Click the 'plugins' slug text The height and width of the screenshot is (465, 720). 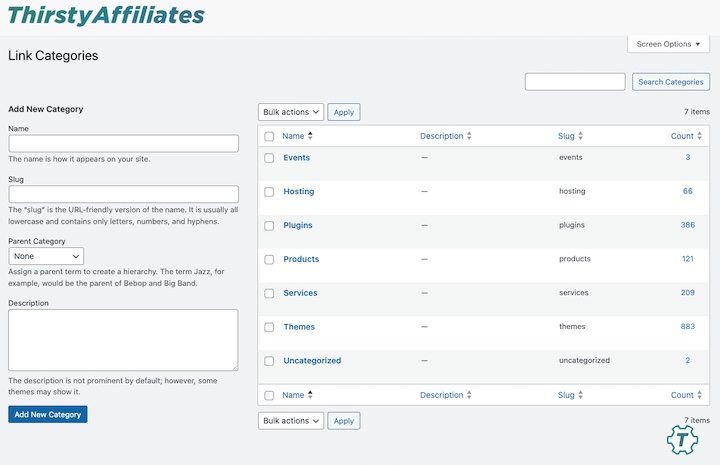pyautogui.click(x=572, y=225)
